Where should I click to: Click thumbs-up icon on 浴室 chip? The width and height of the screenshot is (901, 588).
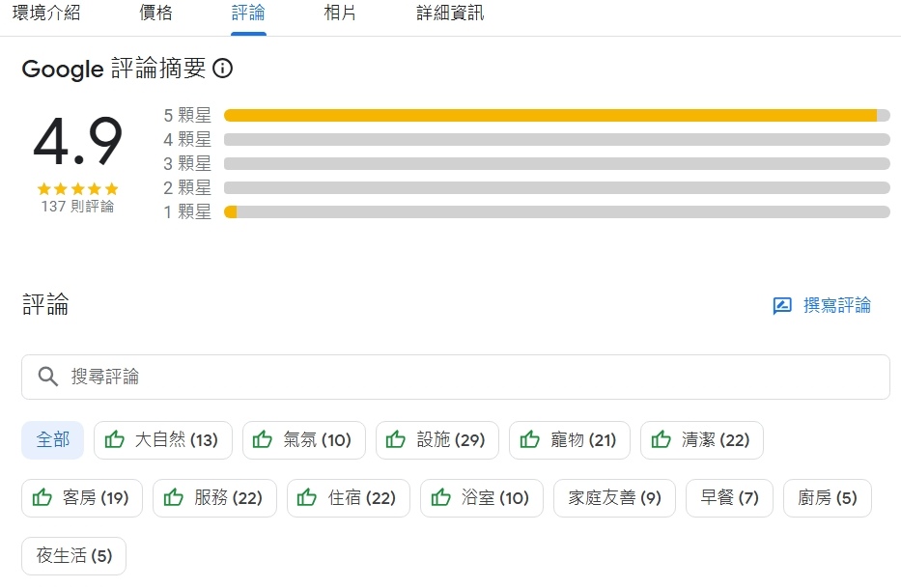pos(441,498)
